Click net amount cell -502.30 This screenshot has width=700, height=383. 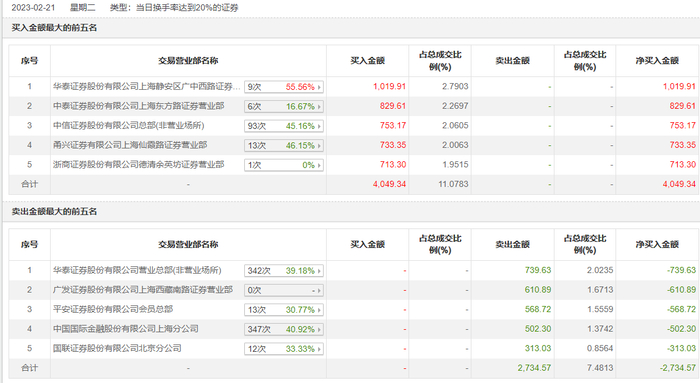click(681, 329)
